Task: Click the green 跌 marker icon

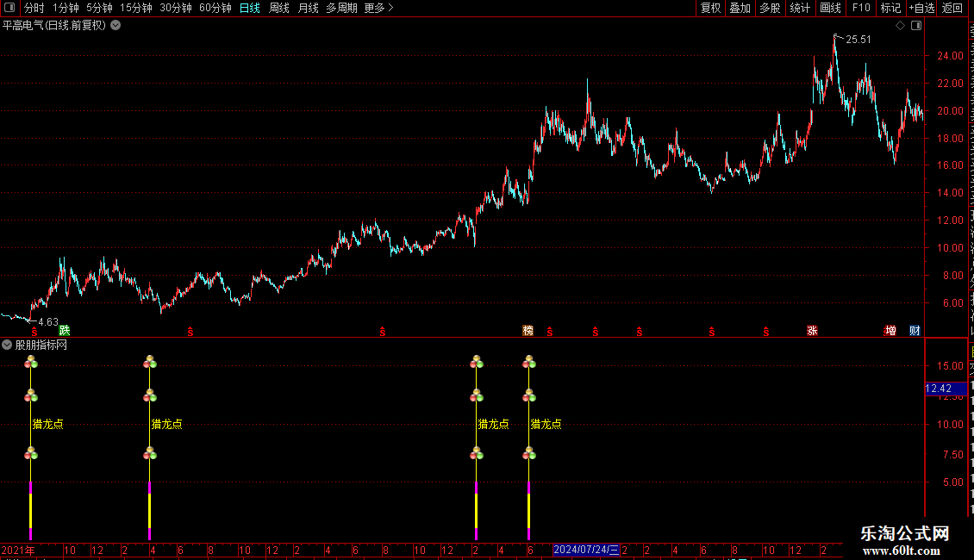Action: tap(65, 330)
